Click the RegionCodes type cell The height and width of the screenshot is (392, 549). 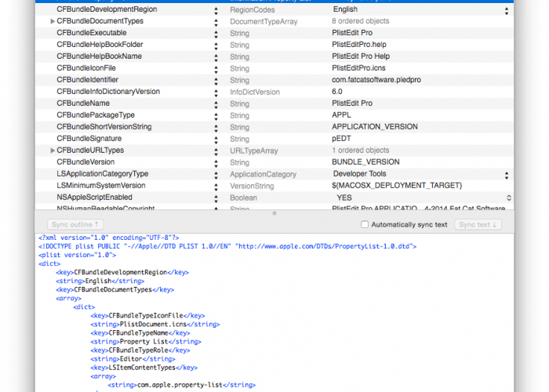(252, 9)
